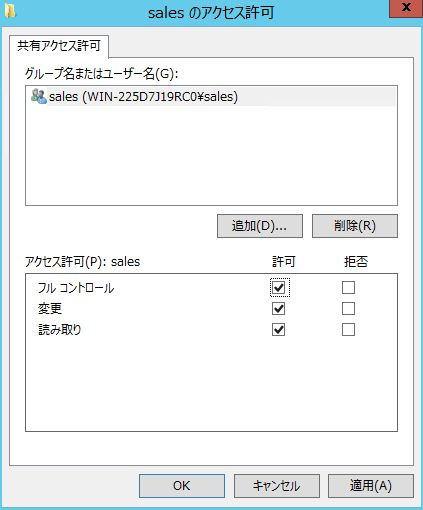423x510 pixels.
Task: Confirm with the OK button
Action: tap(182, 486)
